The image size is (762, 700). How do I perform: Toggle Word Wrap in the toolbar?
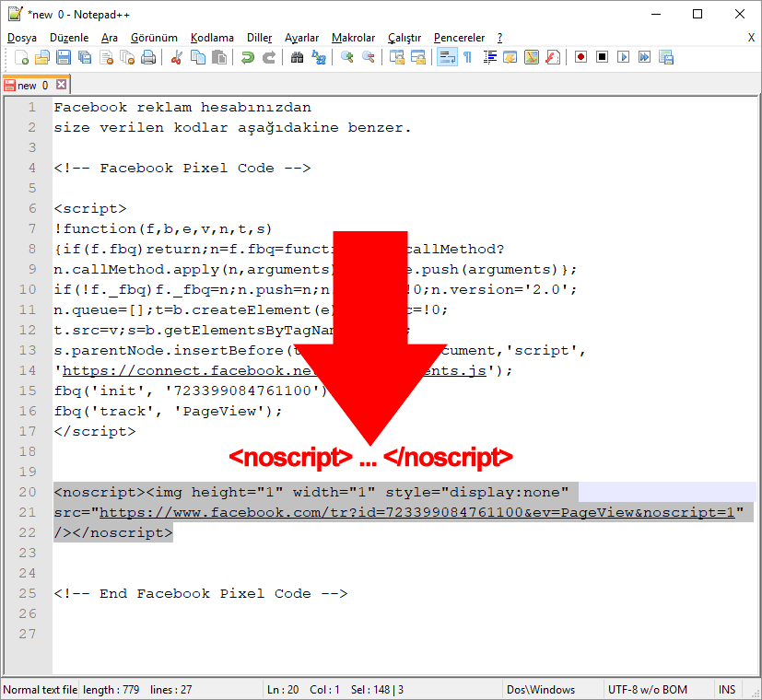point(446,58)
